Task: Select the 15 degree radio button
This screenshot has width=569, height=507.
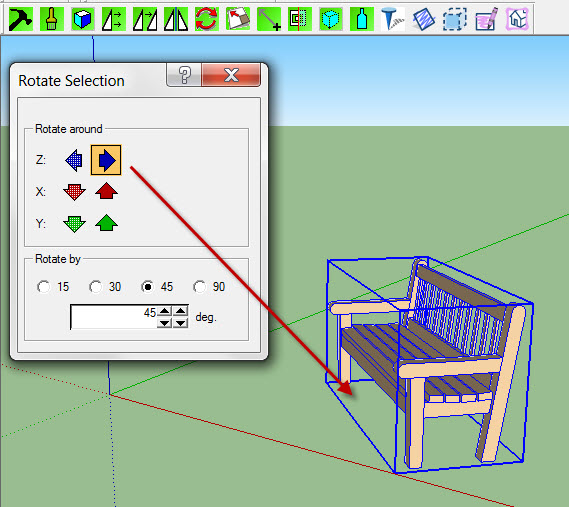Action: click(x=44, y=287)
